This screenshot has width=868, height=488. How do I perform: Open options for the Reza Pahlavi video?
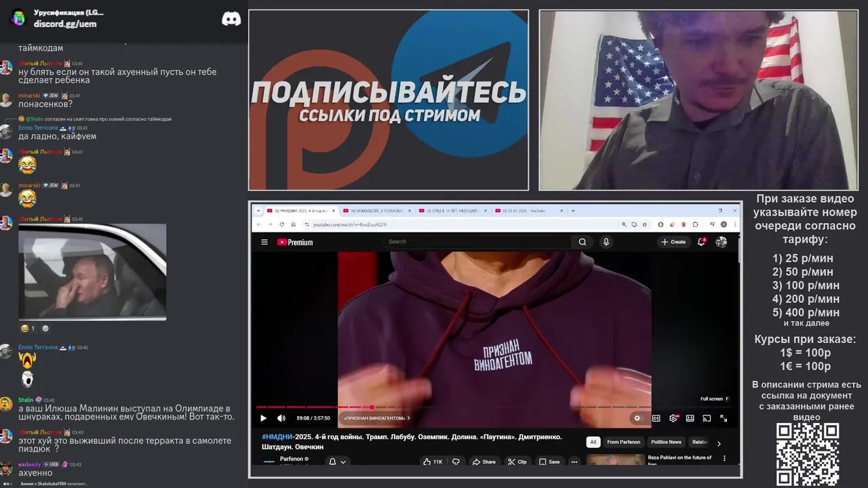coord(724,459)
